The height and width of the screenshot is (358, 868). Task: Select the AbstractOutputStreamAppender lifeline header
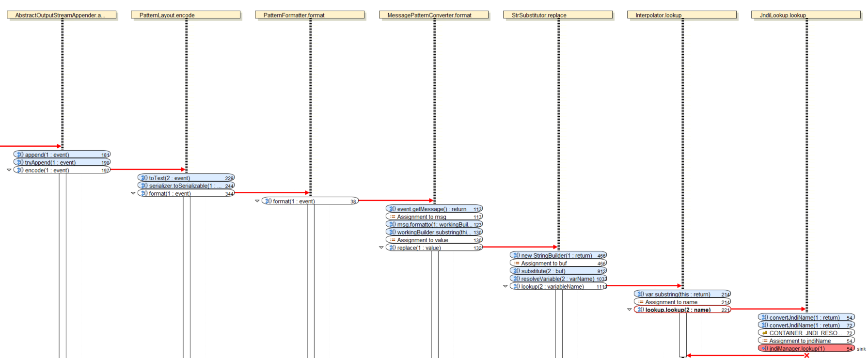(62, 15)
